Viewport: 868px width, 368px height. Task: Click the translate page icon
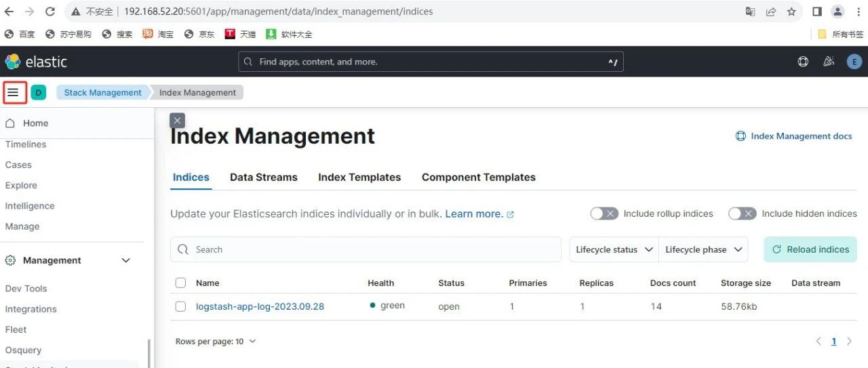(x=751, y=12)
